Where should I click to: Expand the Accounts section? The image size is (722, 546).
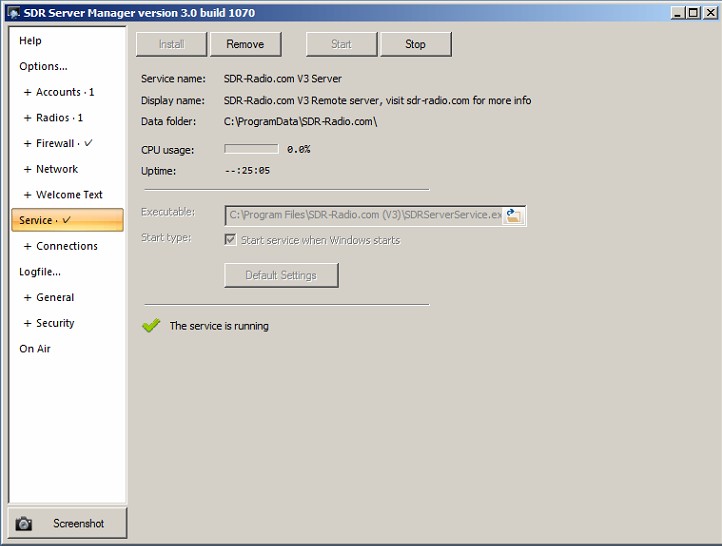[x=27, y=92]
